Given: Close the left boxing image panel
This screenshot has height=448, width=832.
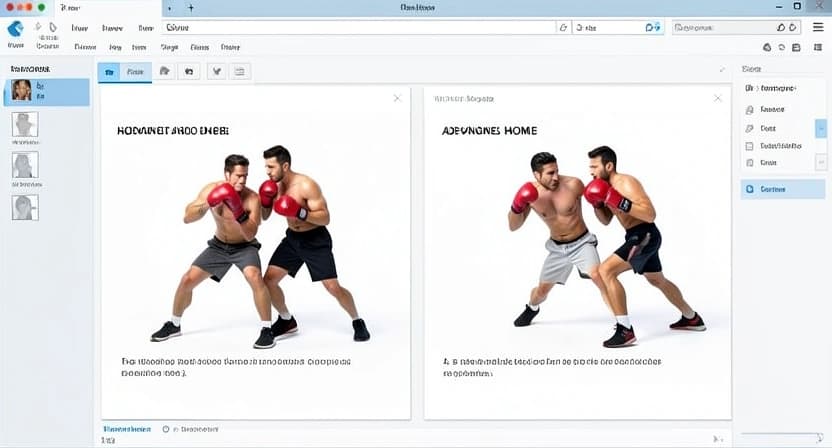Looking at the screenshot, I should [397, 98].
